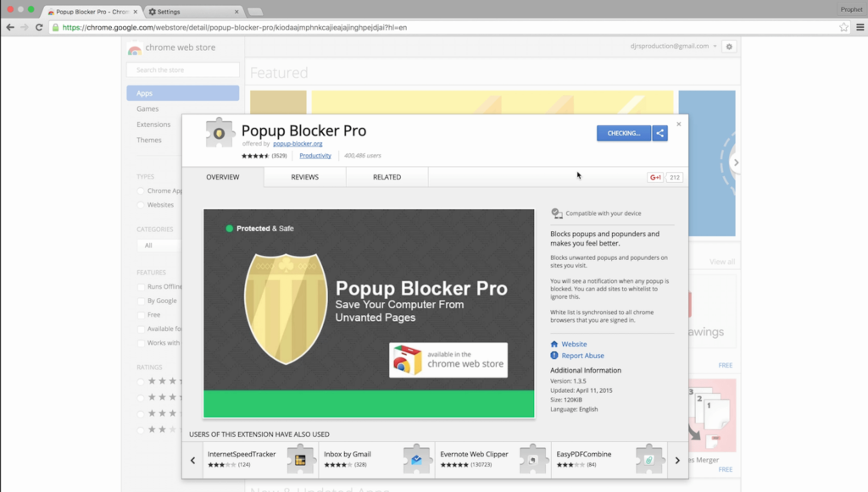Open the web store settings gear
Screen dimensions: 868x492
pos(729,47)
